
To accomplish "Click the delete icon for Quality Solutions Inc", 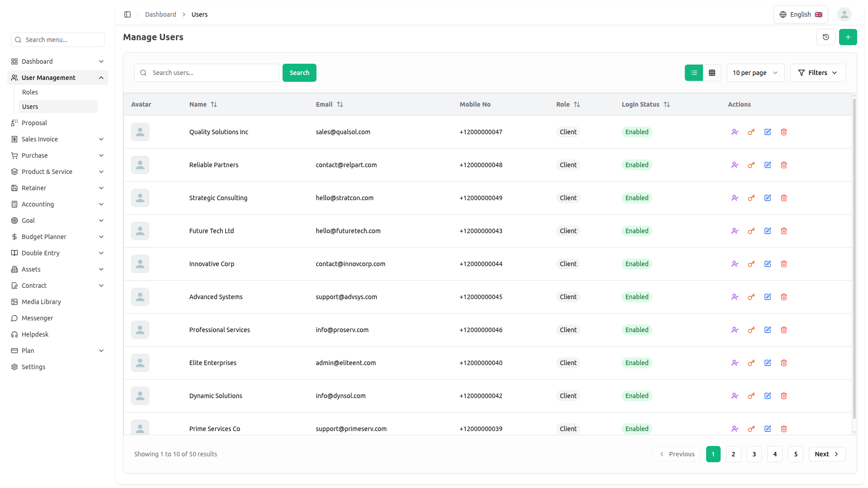I will pos(784,132).
